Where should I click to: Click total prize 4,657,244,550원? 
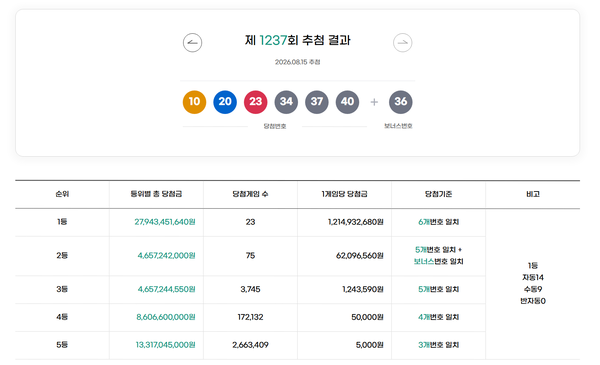point(166,289)
